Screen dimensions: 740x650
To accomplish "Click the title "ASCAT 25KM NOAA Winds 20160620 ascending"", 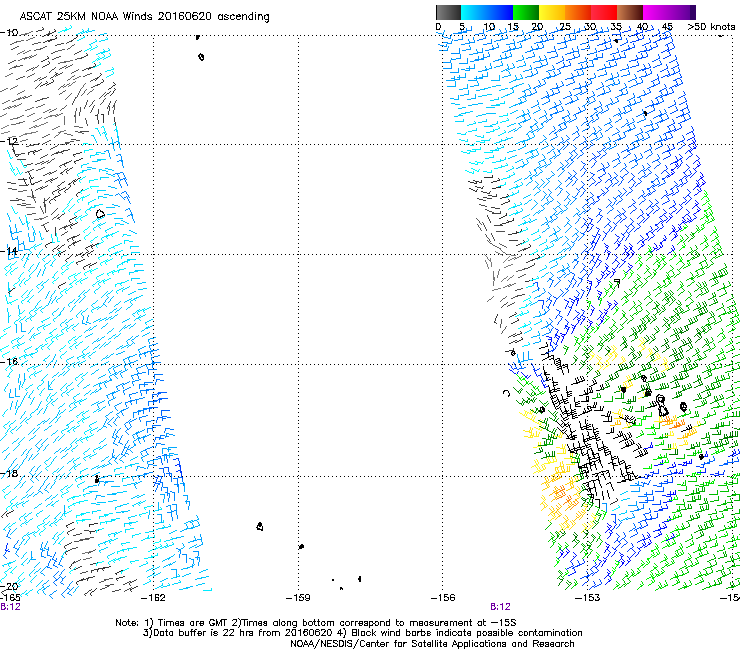I will (x=144, y=17).
